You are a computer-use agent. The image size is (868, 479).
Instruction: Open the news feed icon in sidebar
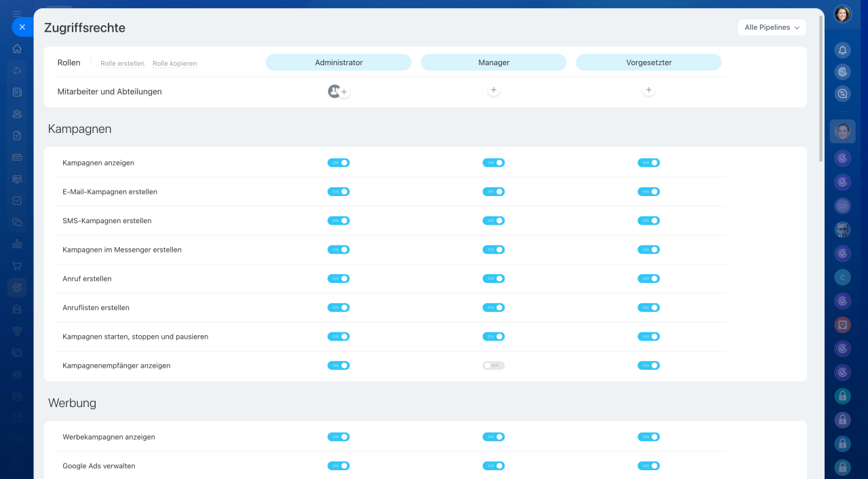(17, 92)
